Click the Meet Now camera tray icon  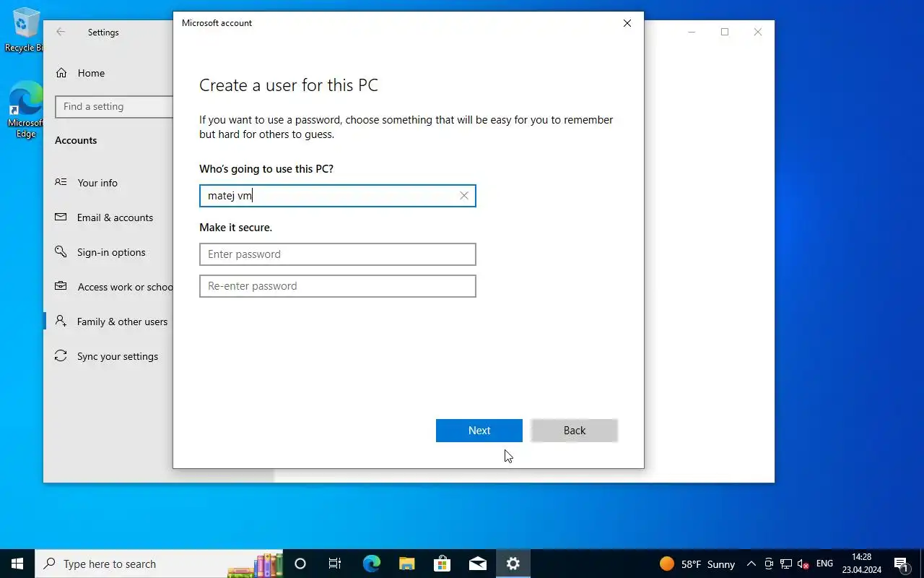pyautogui.click(x=769, y=564)
